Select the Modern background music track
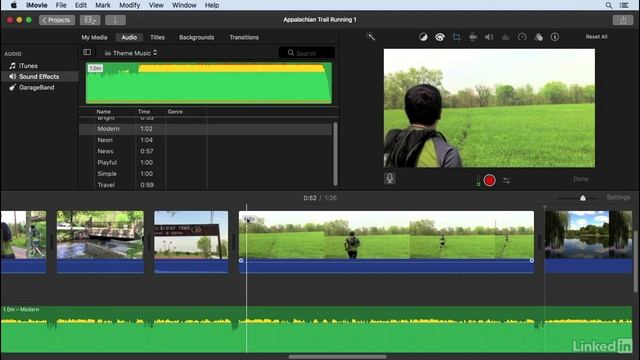The width and height of the screenshot is (640, 360). tap(316, 329)
